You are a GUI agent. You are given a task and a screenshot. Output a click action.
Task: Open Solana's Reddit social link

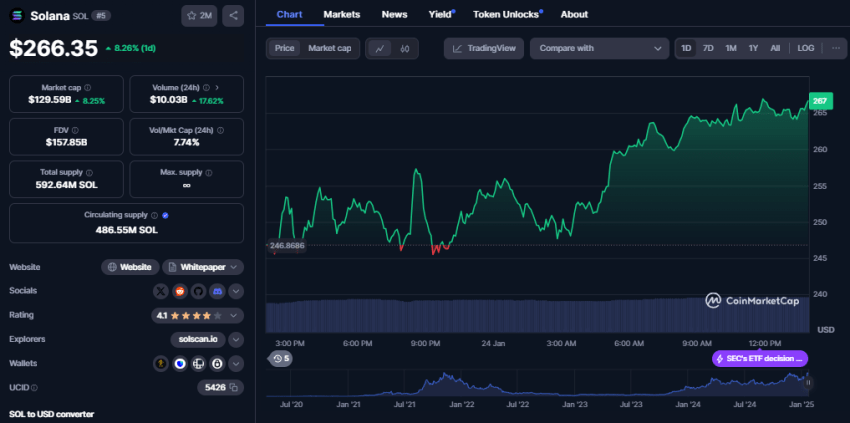pos(180,291)
